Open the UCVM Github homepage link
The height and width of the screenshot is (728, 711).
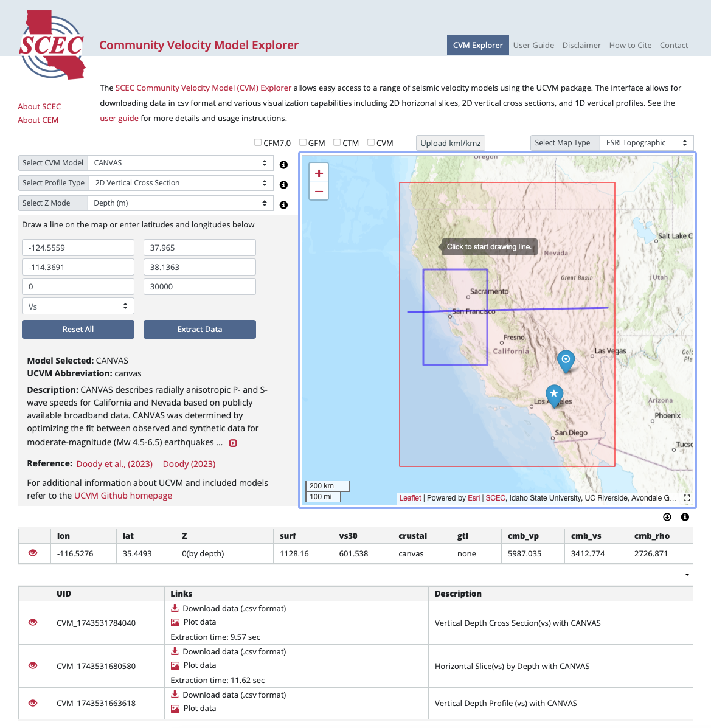coord(123,496)
